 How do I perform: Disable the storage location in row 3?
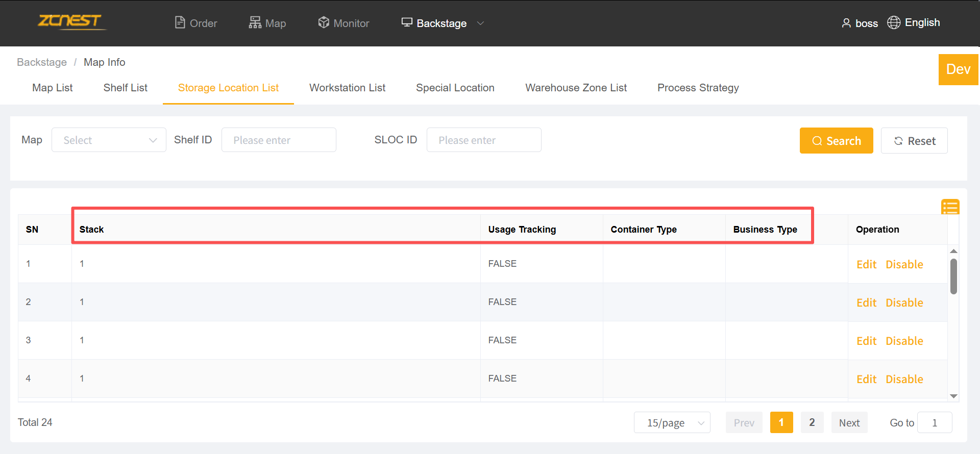[x=904, y=341]
